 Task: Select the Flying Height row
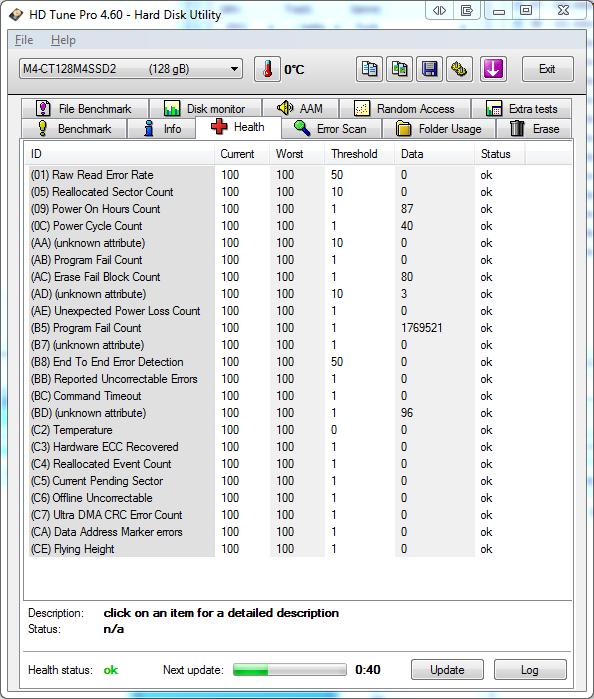[x=277, y=549]
